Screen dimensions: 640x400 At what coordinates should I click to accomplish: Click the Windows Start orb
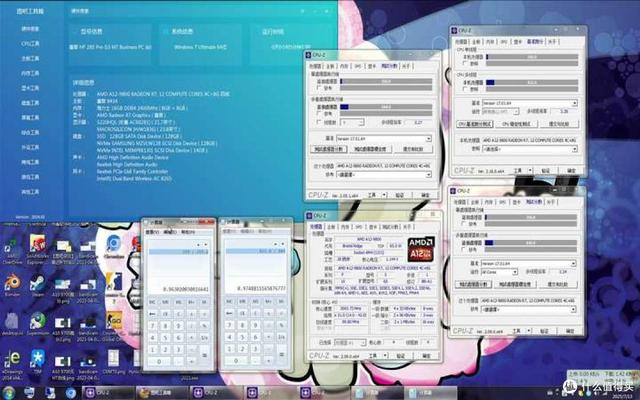(8, 393)
